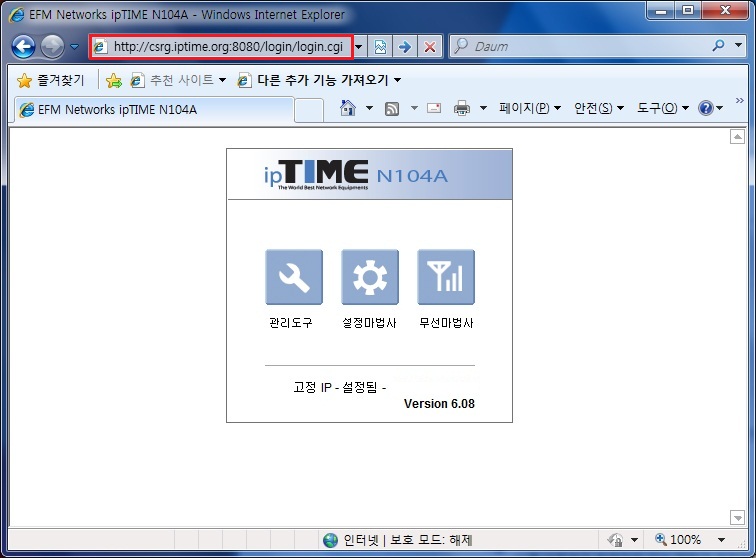The image size is (756, 558).
Task: Minimize the Internet Explorer window
Action: (x=661, y=11)
